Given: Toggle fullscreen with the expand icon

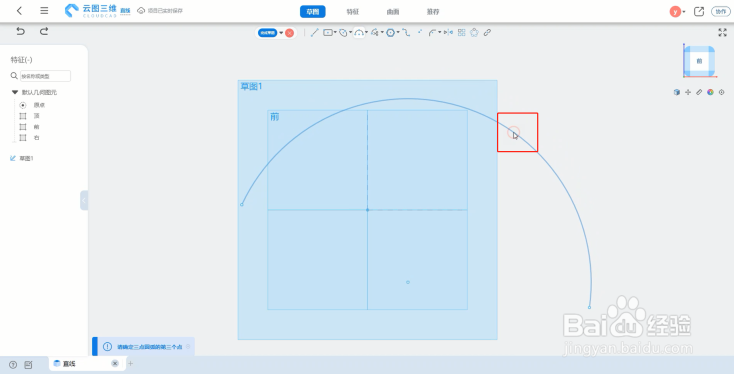Looking at the screenshot, I should coord(722,32).
